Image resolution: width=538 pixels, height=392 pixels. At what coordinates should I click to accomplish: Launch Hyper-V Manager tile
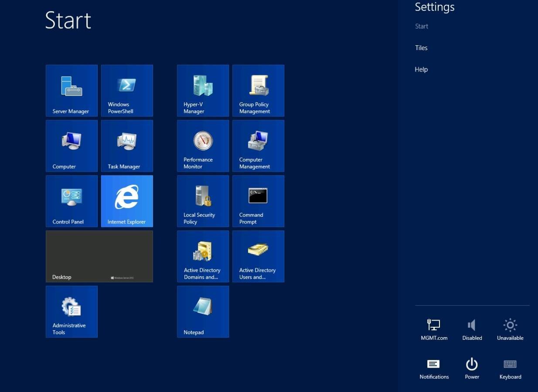(x=203, y=91)
